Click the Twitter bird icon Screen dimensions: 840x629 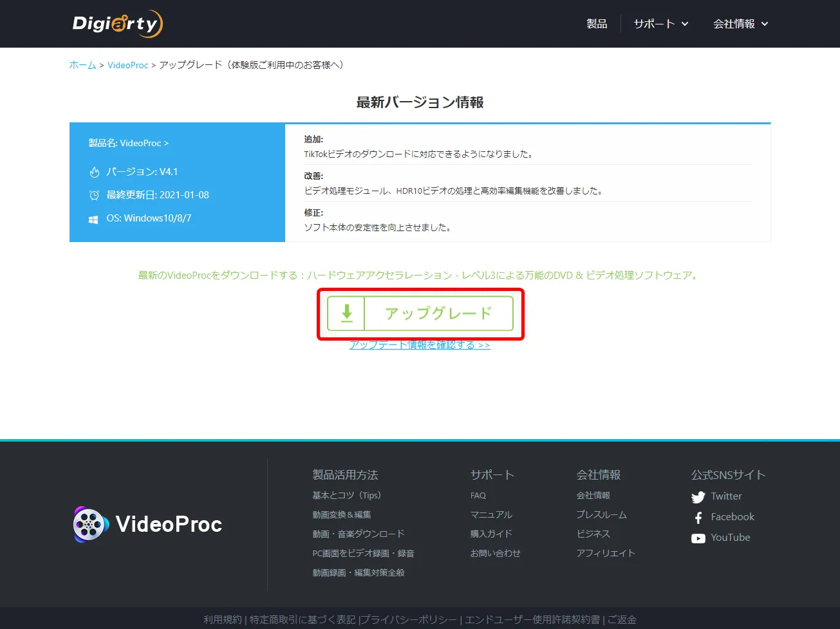click(x=698, y=497)
